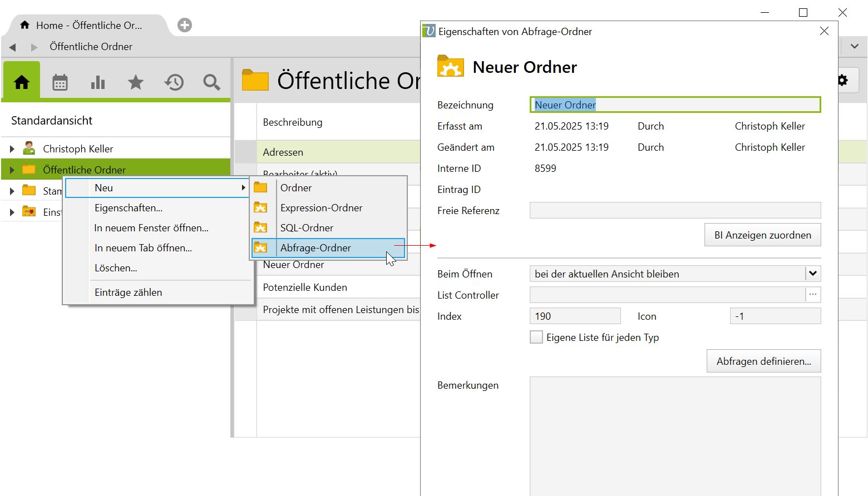The width and height of the screenshot is (868, 496).
Task: Open the history clock icon
Action: pos(174,82)
